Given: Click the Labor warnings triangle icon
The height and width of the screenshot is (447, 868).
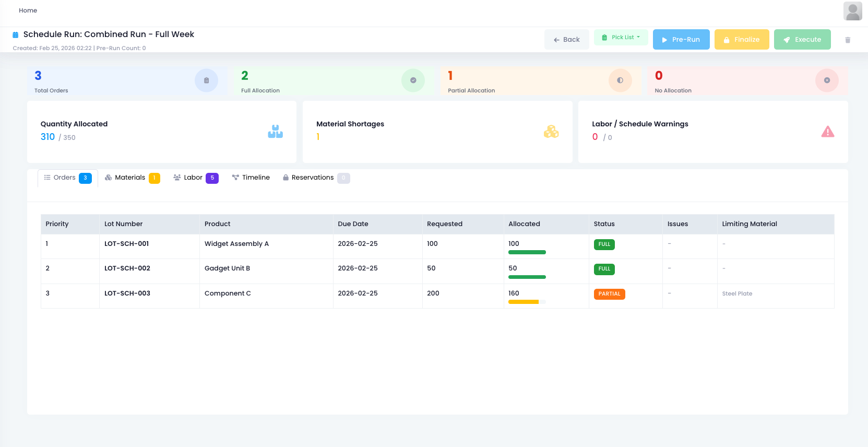Looking at the screenshot, I should coord(828,132).
